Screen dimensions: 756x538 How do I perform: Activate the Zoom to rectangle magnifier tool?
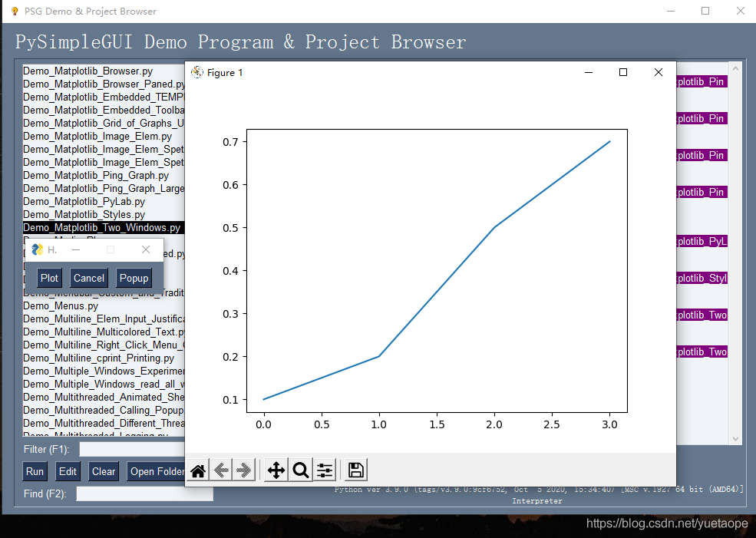301,470
